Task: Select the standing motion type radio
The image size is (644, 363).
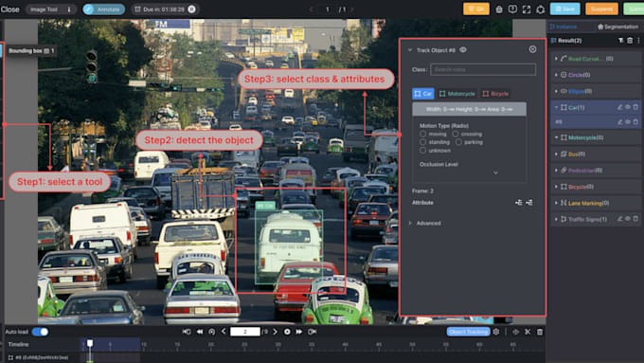Action: point(422,142)
